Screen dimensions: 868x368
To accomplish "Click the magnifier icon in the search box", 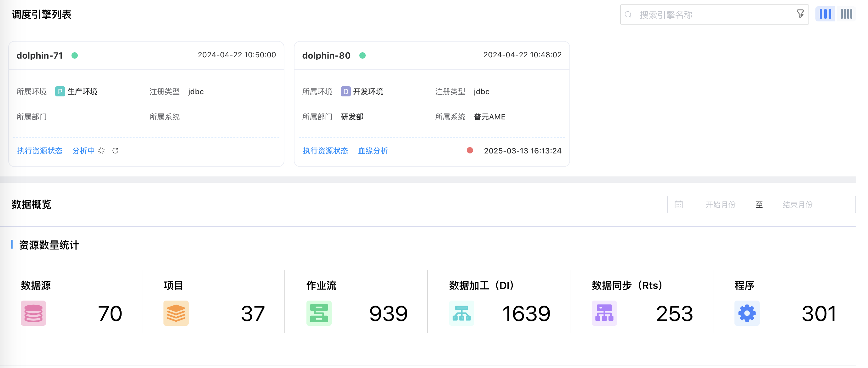I will pos(628,14).
